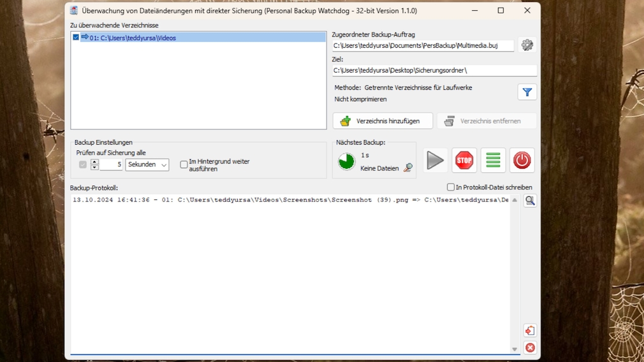Tick In Protokoll-Datei schreiben checkbox
This screenshot has width=644, height=362.
451,187
